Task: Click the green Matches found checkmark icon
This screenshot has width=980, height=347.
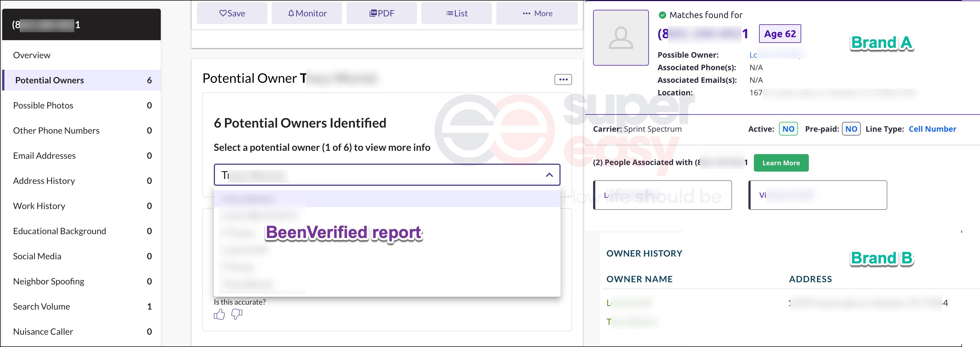Action: [x=663, y=15]
